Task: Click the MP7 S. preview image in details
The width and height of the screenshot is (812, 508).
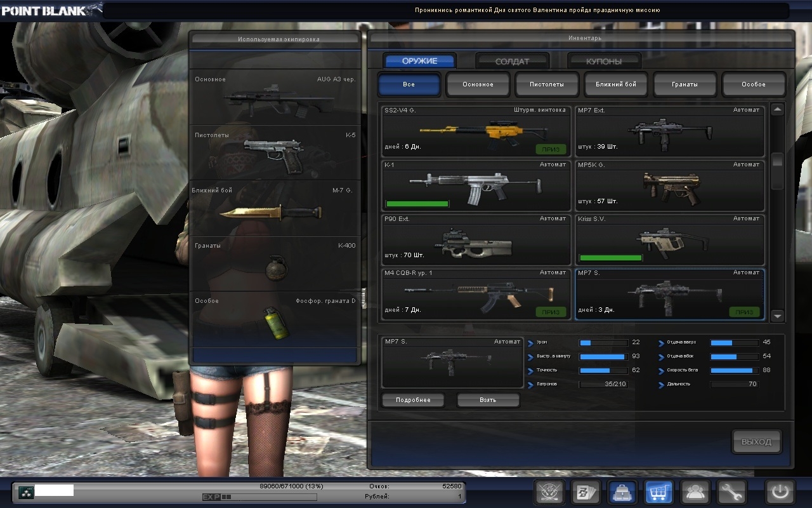Action: point(452,363)
